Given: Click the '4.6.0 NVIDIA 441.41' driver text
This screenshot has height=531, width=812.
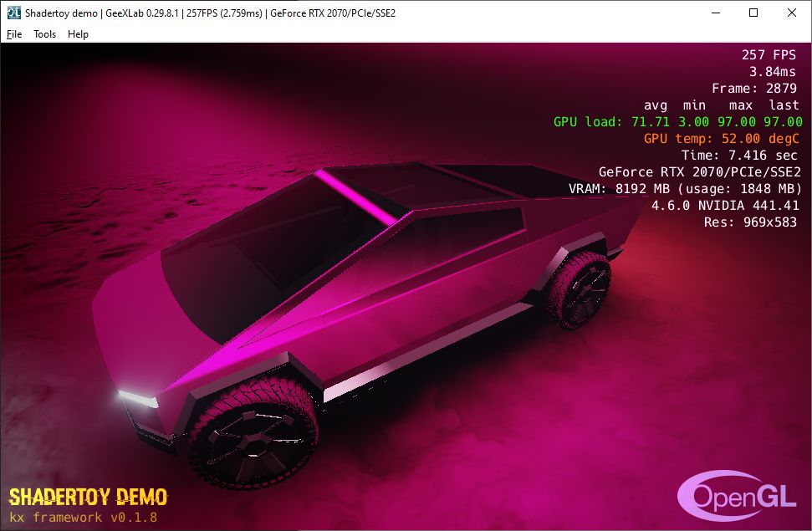Looking at the screenshot, I should tap(725, 205).
